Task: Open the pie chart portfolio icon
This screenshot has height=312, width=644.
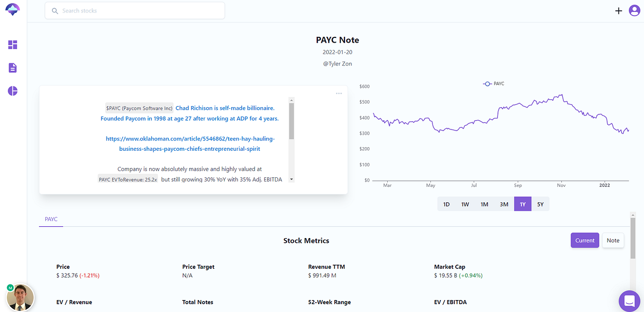Action: pos(13,91)
